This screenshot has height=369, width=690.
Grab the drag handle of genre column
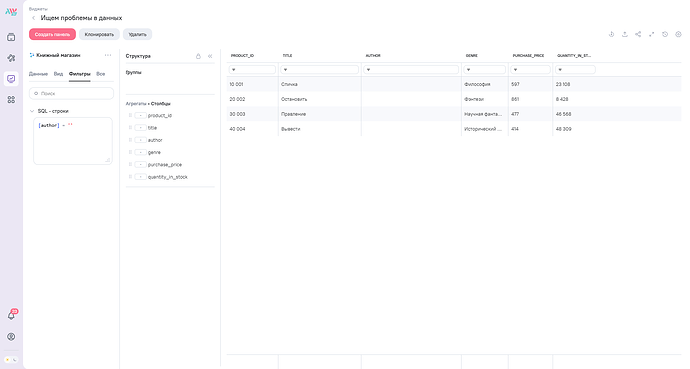pyautogui.click(x=130, y=152)
